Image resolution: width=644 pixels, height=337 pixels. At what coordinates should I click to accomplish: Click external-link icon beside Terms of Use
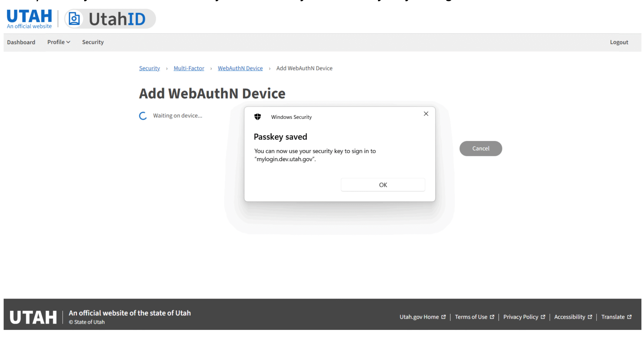click(x=492, y=317)
